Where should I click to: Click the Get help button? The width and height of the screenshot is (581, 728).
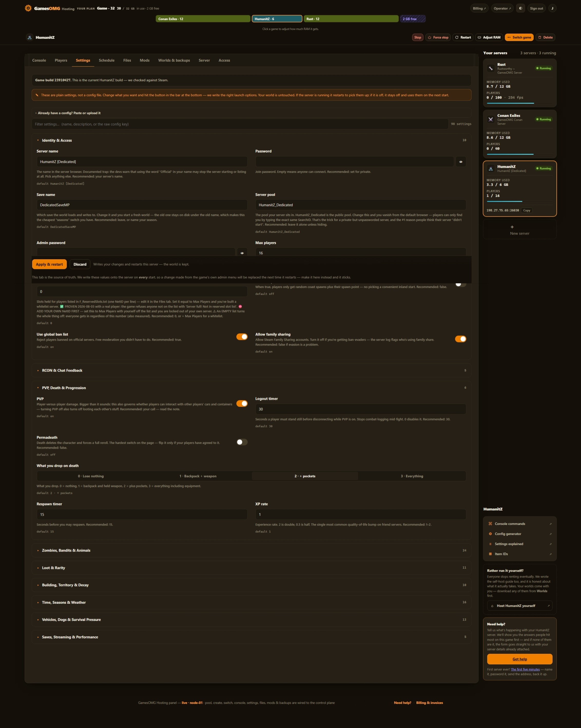pos(520,659)
